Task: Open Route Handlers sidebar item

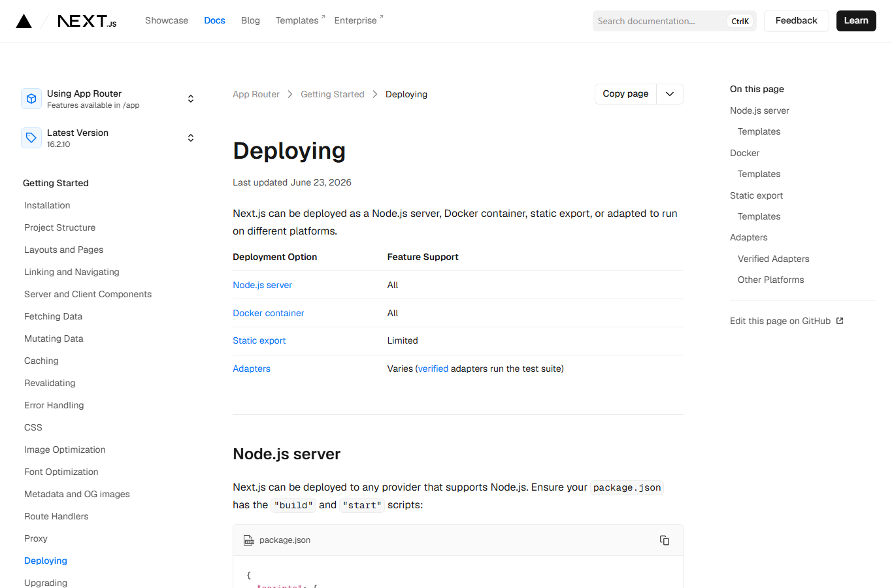Action: pyautogui.click(x=56, y=516)
